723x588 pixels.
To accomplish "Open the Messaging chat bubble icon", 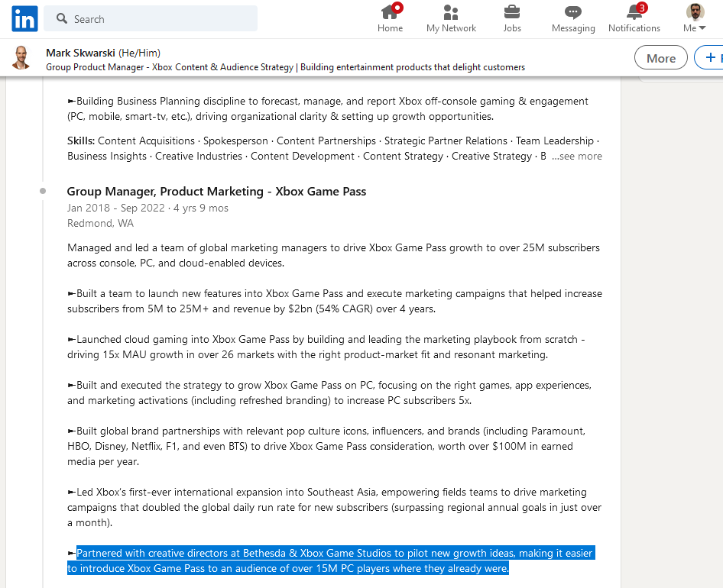I will coord(573,12).
